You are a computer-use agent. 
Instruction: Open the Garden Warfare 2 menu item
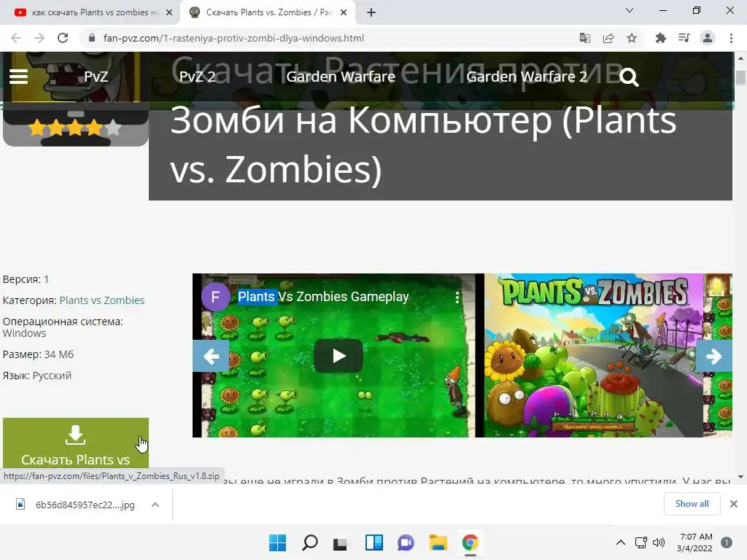point(527,77)
